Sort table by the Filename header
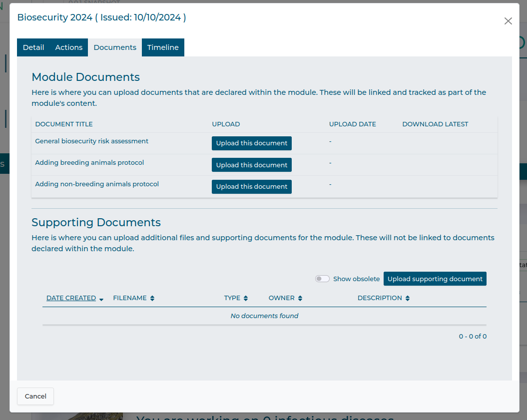 pyautogui.click(x=130, y=298)
